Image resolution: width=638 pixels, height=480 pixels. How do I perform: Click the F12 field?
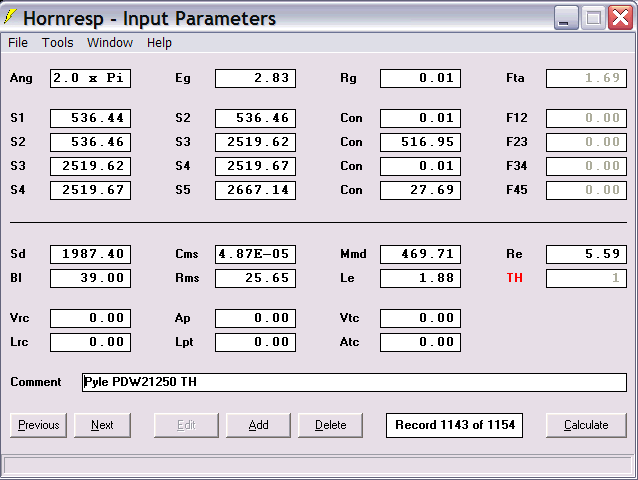pyautogui.click(x=586, y=118)
